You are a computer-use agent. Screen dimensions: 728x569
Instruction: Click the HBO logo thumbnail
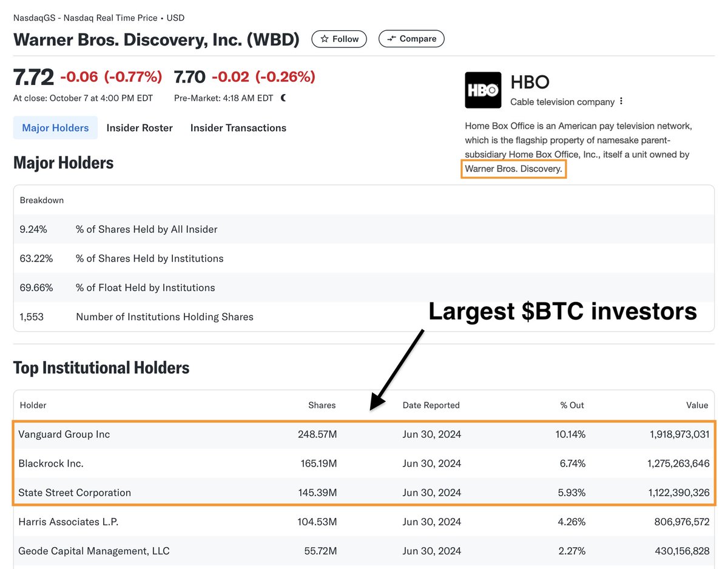[x=483, y=90]
